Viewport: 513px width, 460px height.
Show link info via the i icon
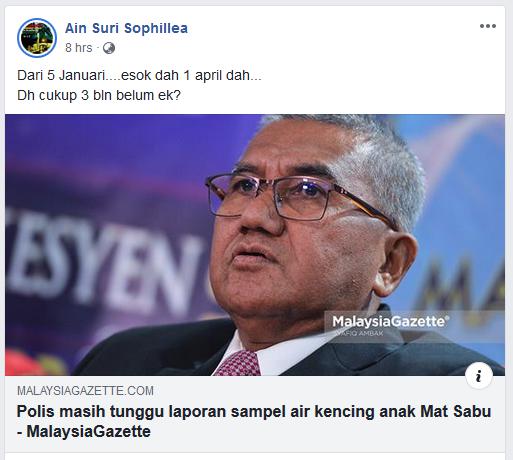[x=479, y=376]
